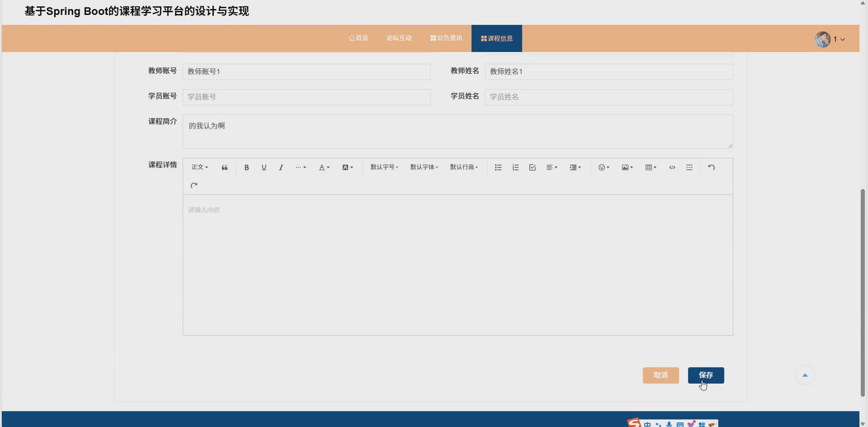Insert a horizontal divider line
This screenshot has height=427, width=868.
coord(689,167)
